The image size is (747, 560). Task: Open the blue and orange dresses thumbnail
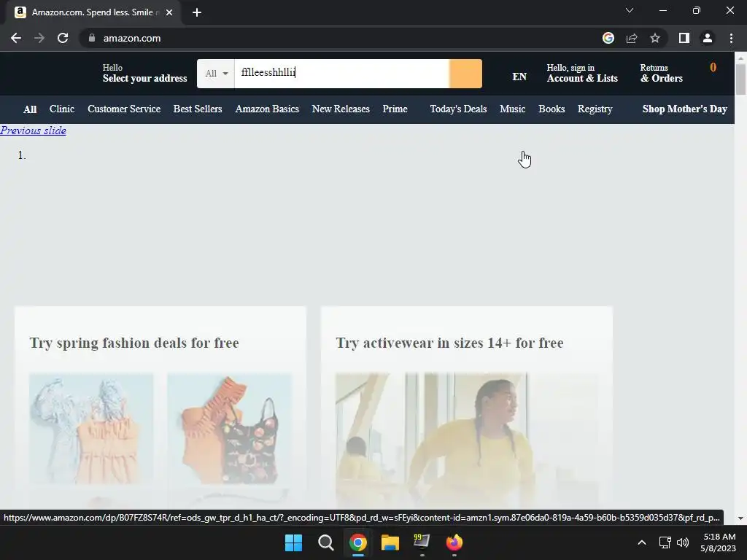coord(91,429)
